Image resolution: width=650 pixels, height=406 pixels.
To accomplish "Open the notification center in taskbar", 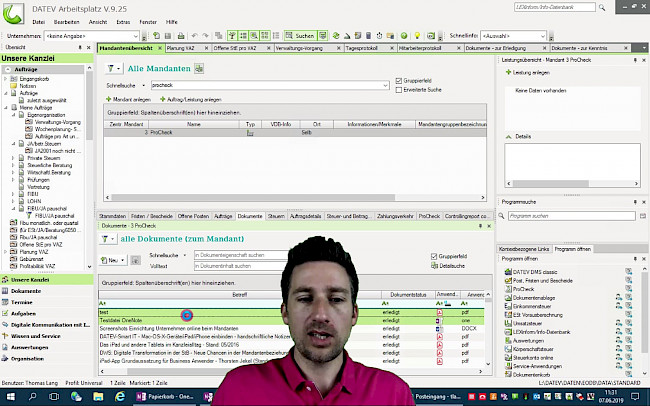I will [x=635, y=397].
